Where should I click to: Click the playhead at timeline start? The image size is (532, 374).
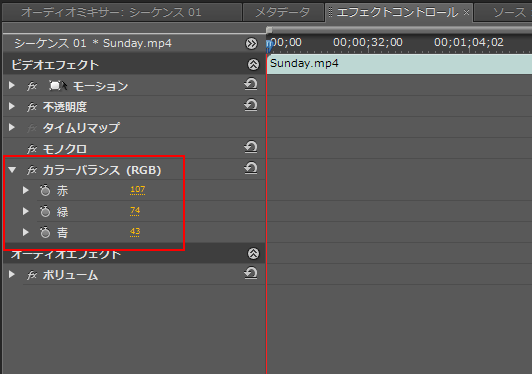pyautogui.click(x=270, y=45)
